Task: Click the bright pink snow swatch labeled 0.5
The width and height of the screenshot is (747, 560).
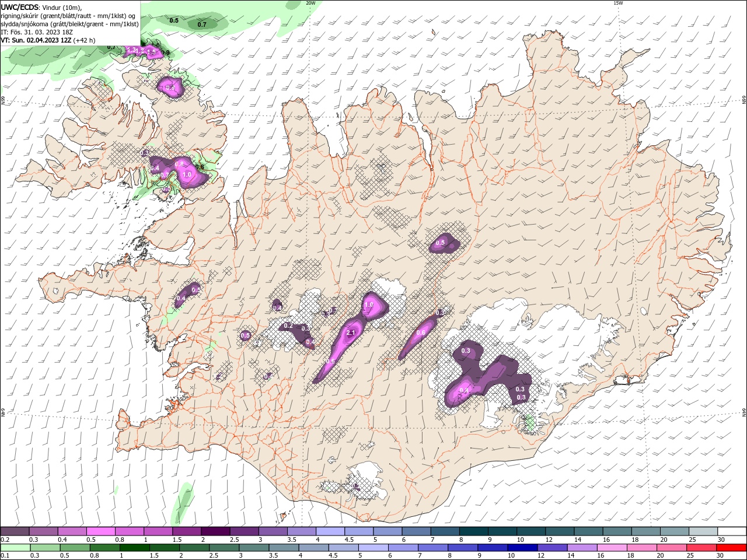Action: point(100,531)
